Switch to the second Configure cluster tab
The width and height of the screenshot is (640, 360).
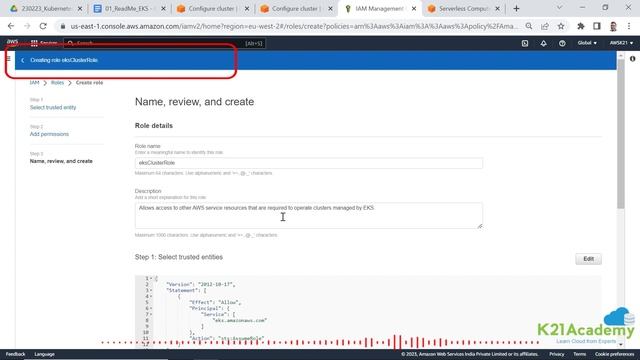(x=297, y=9)
